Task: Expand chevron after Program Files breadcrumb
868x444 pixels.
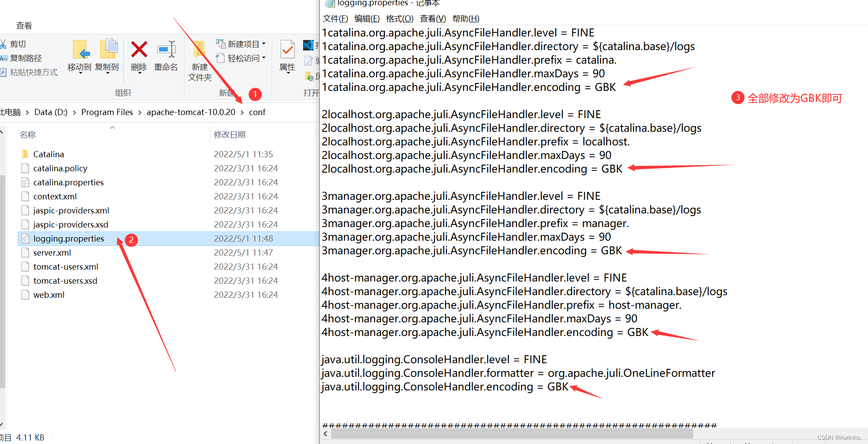Action: point(140,112)
